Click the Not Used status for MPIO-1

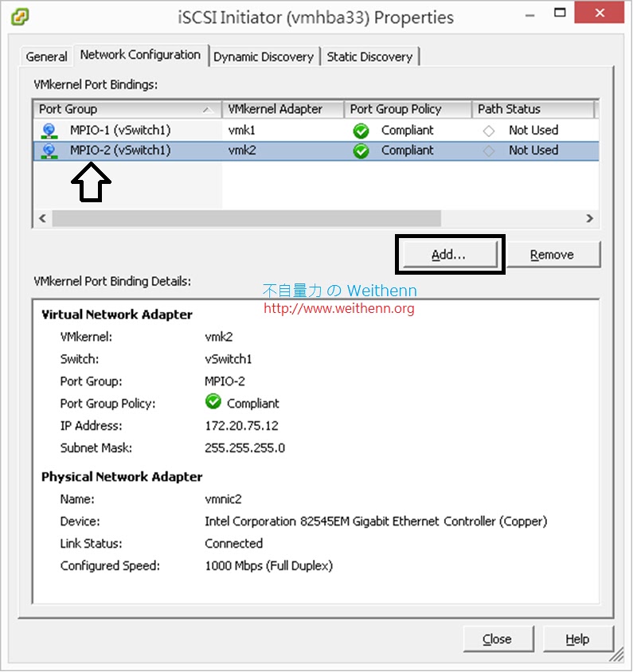tap(533, 131)
